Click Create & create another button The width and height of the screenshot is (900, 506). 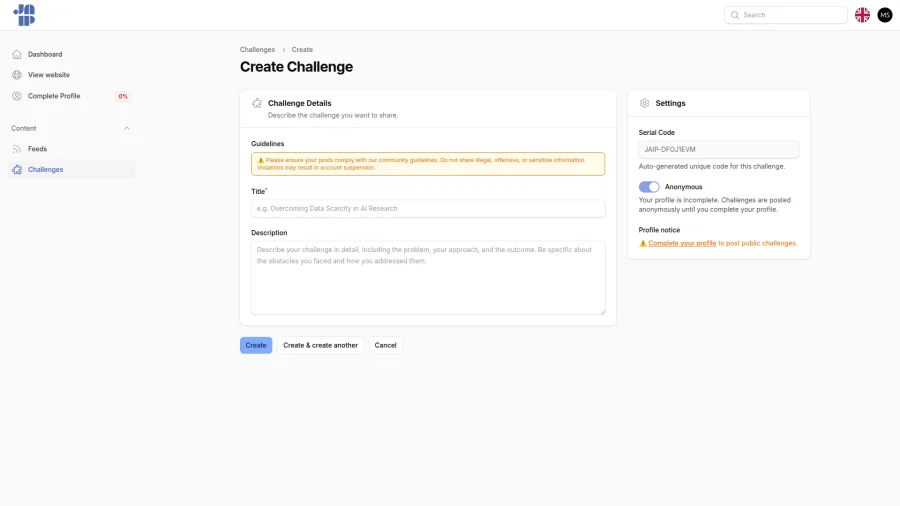coord(320,345)
